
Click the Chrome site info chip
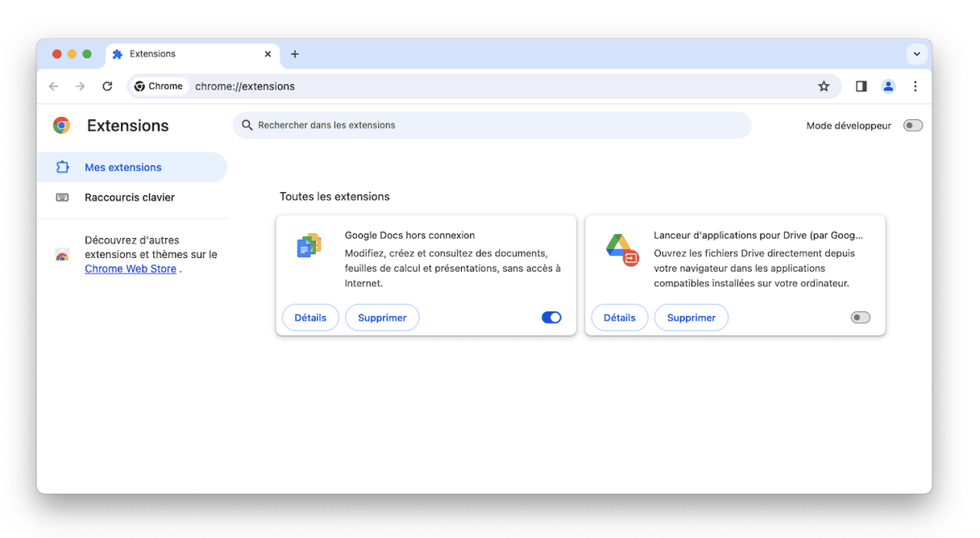click(159, 86)
